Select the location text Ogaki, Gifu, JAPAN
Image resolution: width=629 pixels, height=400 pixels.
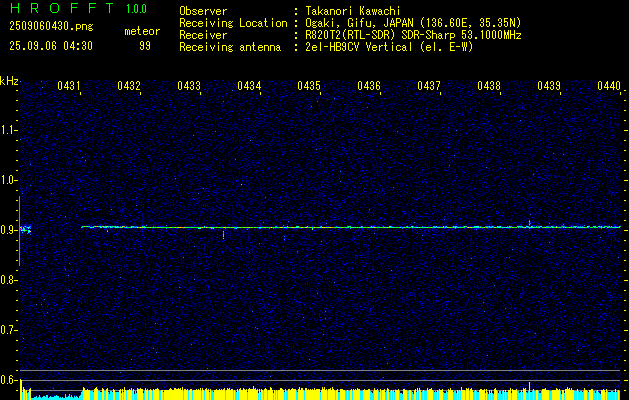coord(357,23)
